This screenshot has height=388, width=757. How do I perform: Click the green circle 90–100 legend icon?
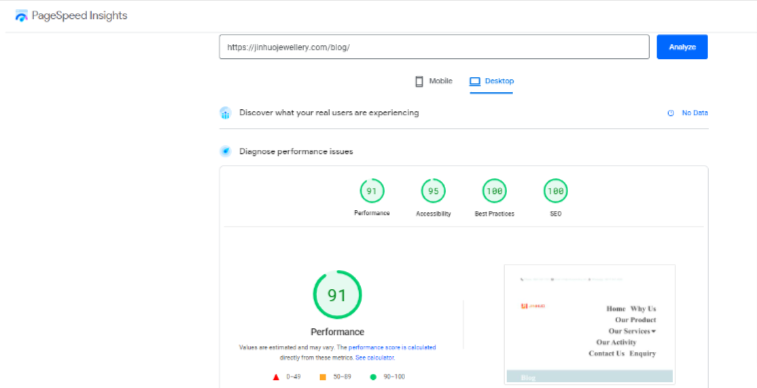pyautogui.click(x=373, y=377)
